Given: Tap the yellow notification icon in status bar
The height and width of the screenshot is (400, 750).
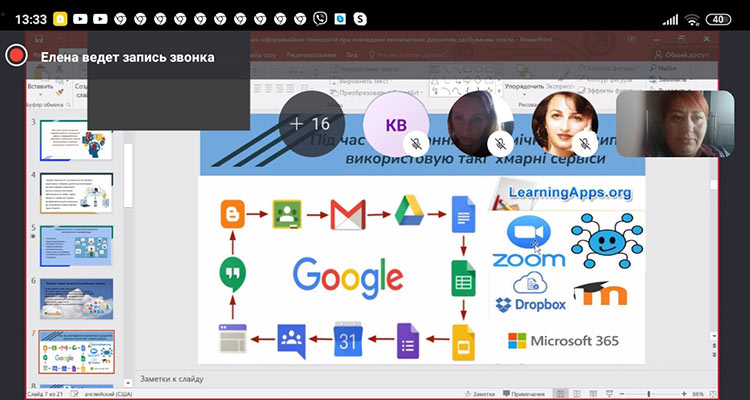Looking at the screenshot, I should point(60,19).
